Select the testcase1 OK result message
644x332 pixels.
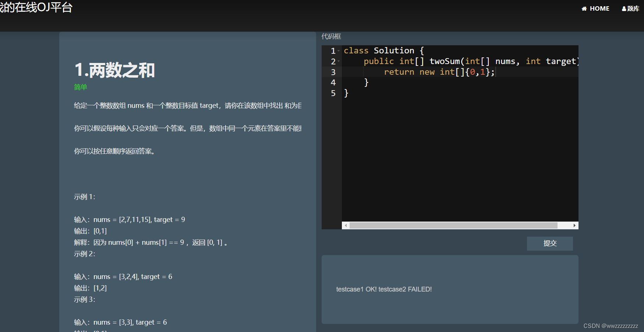[x=384, y=289]
